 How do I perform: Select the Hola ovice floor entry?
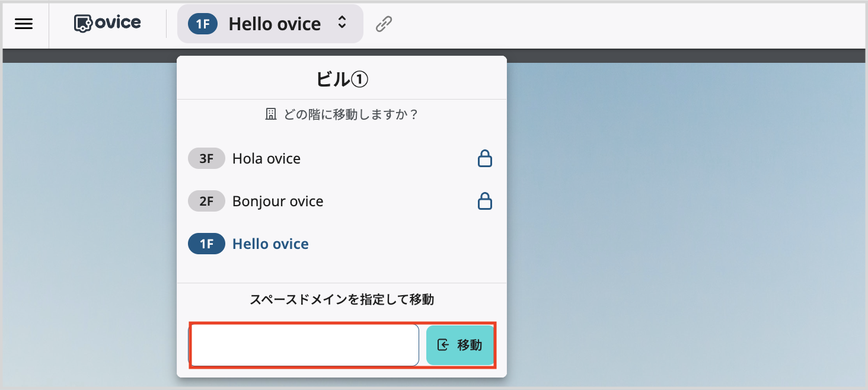(266, 158)
